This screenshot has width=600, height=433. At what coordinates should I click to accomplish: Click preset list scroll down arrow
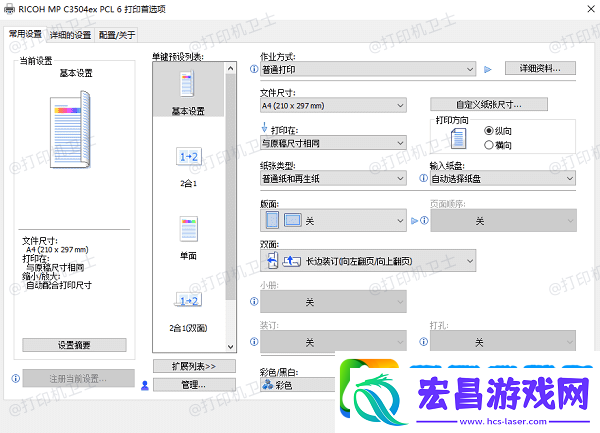pyautogui.click(x=230, y=347)
